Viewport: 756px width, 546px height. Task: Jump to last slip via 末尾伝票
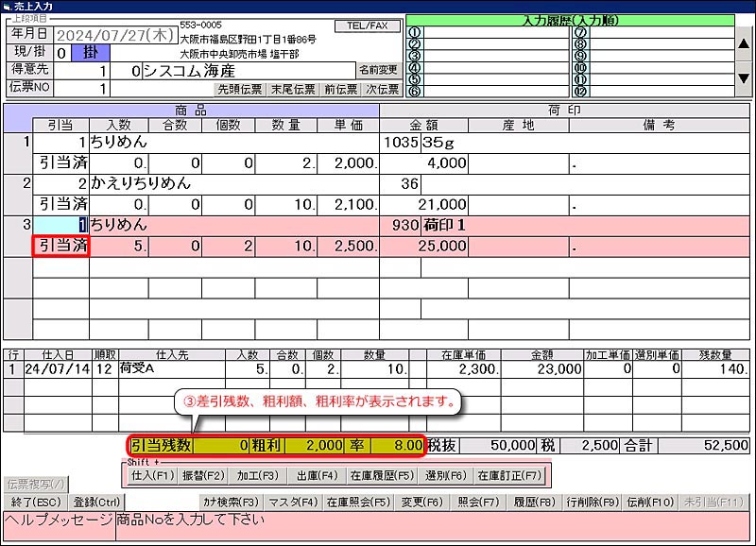[292, 90]
